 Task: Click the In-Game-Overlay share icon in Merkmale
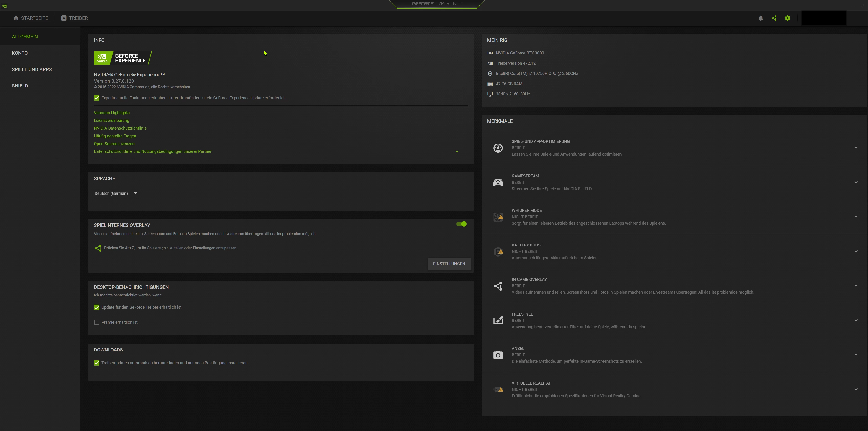pos(498,286)
